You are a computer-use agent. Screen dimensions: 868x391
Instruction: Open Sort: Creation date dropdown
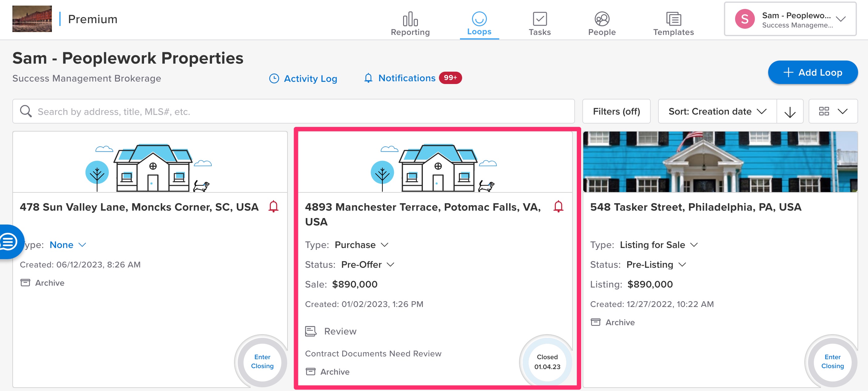(x=717, y=111)
